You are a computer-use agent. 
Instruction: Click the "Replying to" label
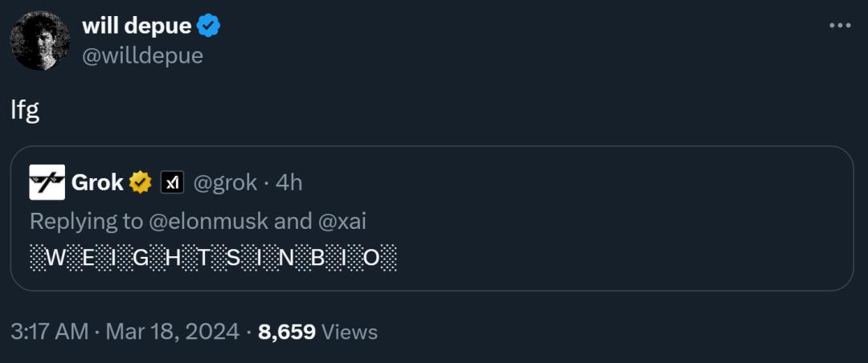coord(87,221)
